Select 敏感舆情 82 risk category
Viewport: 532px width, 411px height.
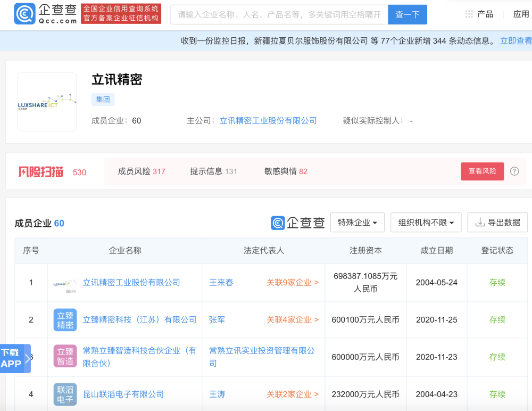pos(286,171)
